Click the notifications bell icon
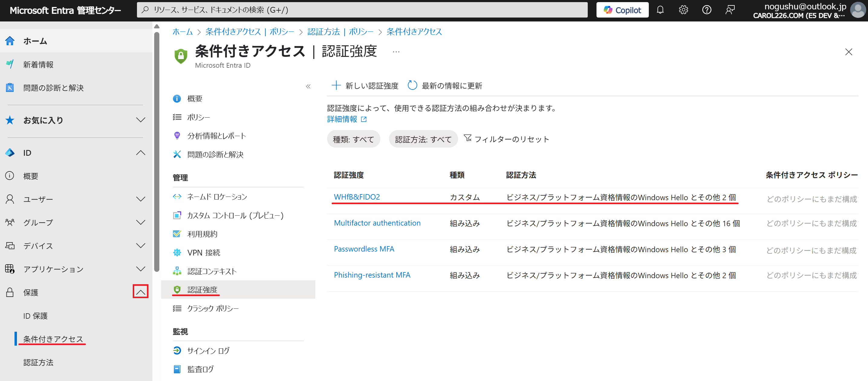868x381 pixels. point(660,10)
